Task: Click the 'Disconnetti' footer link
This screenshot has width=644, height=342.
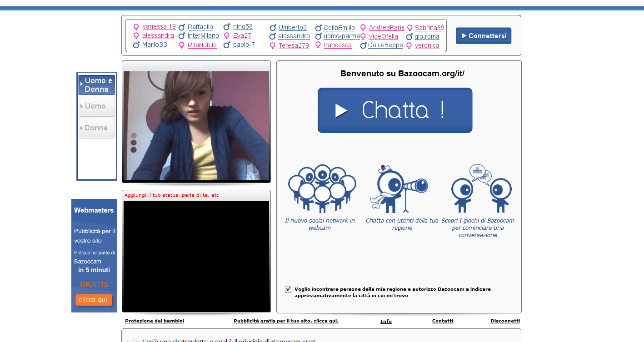Action: coord(505,321)
